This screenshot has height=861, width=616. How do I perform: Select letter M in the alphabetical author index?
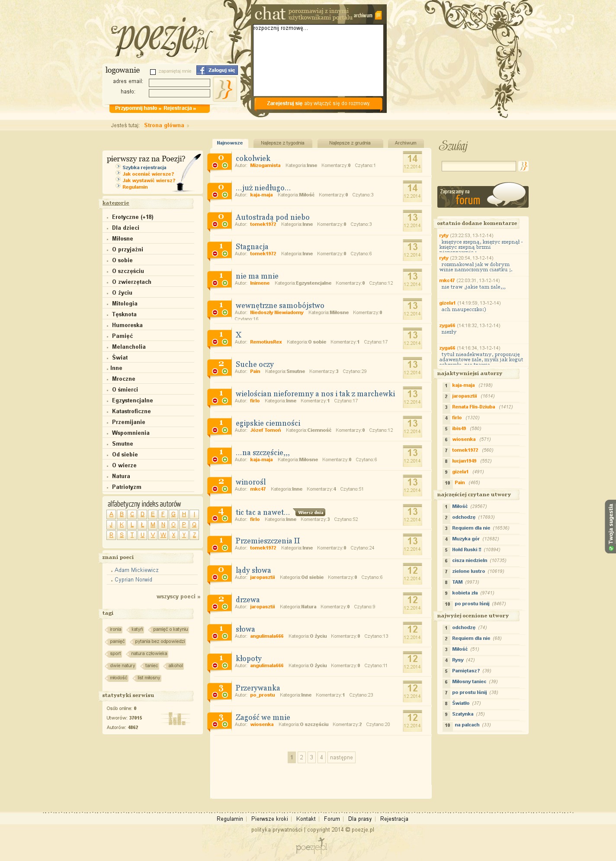coord(153,524)
